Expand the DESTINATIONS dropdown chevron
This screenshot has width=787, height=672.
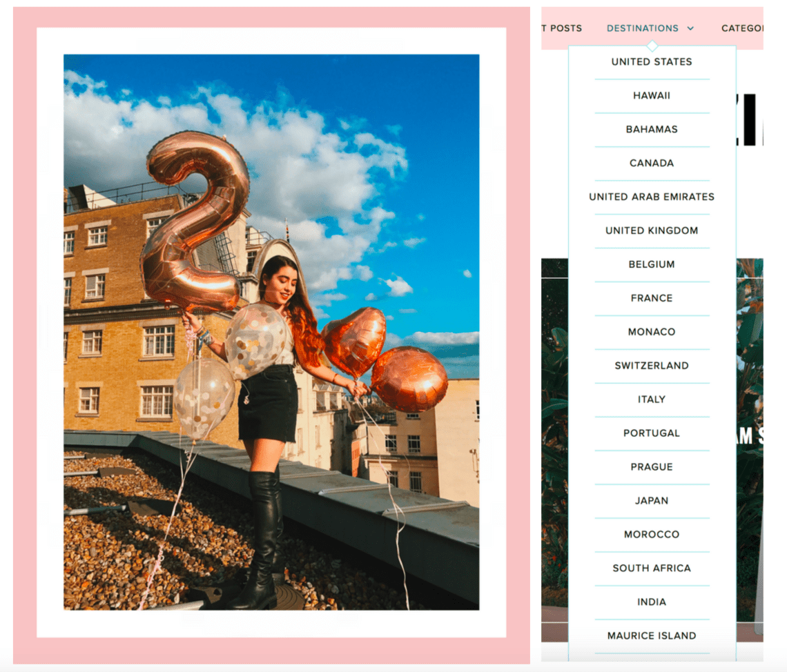pos(690,28)
